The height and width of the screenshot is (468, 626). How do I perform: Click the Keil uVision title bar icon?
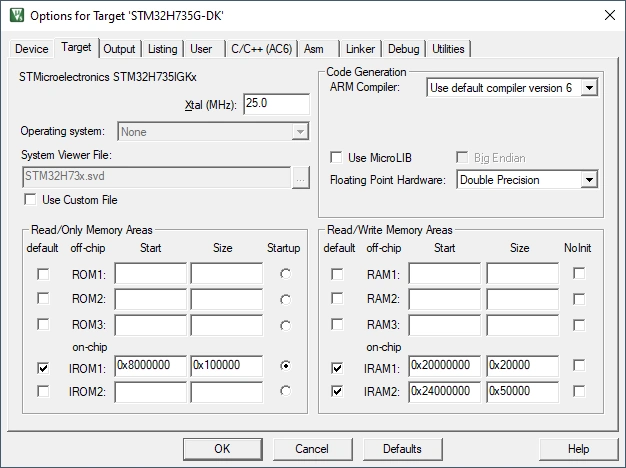[x=15, y=15]
